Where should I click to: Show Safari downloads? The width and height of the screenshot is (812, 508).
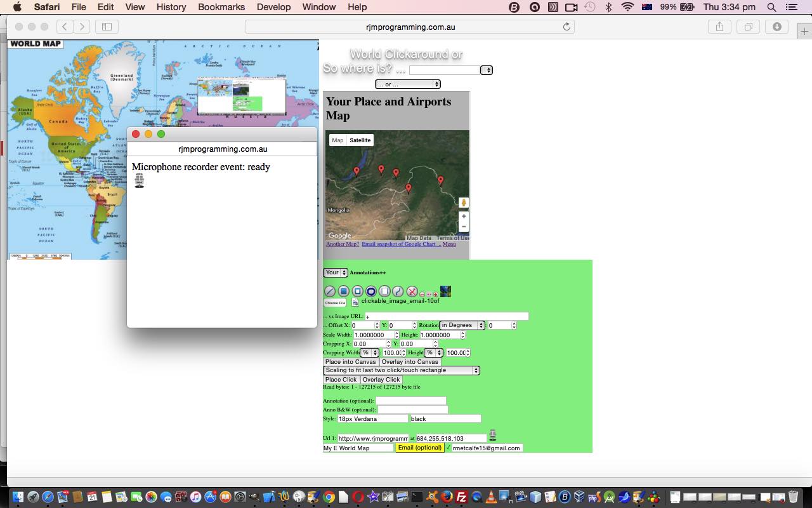point(777,27)
